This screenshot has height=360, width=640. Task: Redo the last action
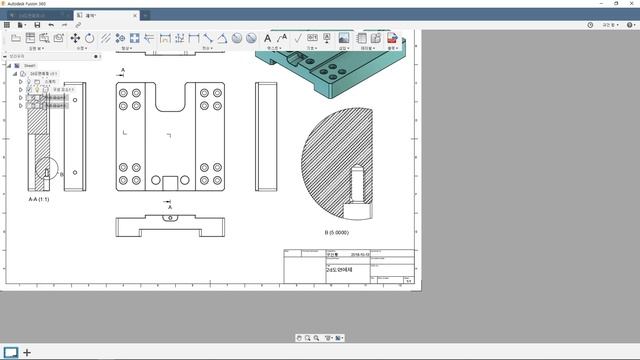coord(64,25)
